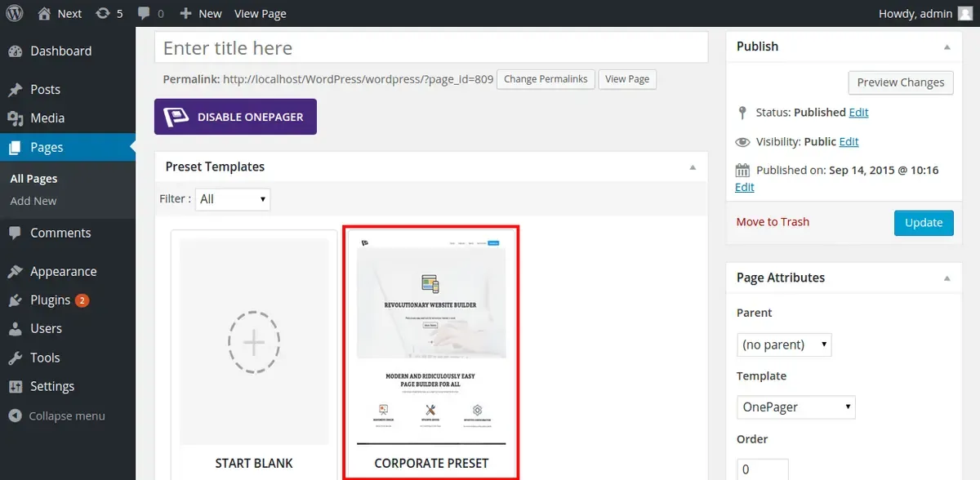Click the WordPress logo icon

pyautogui.click(x=16, y=13)
